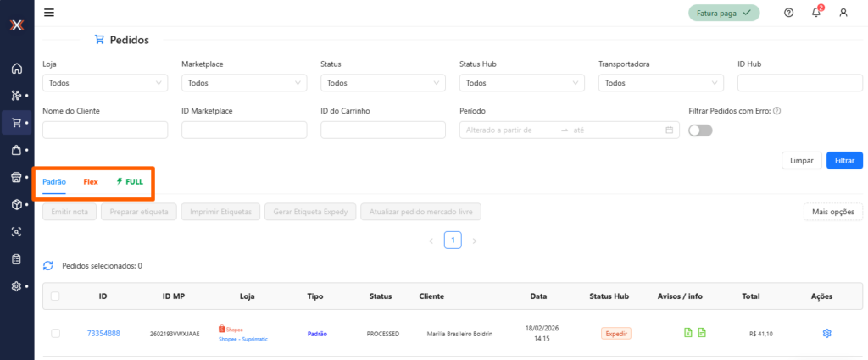Open the hamburger menu
This screenshot has height=360, width=868.
coord(49,13)
